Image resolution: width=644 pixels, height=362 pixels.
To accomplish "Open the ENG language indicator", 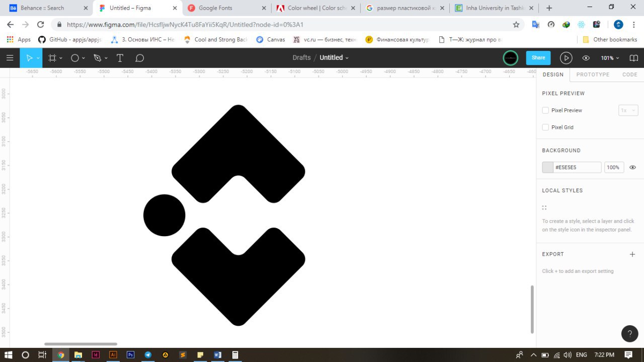I will (x=581, y=355).
